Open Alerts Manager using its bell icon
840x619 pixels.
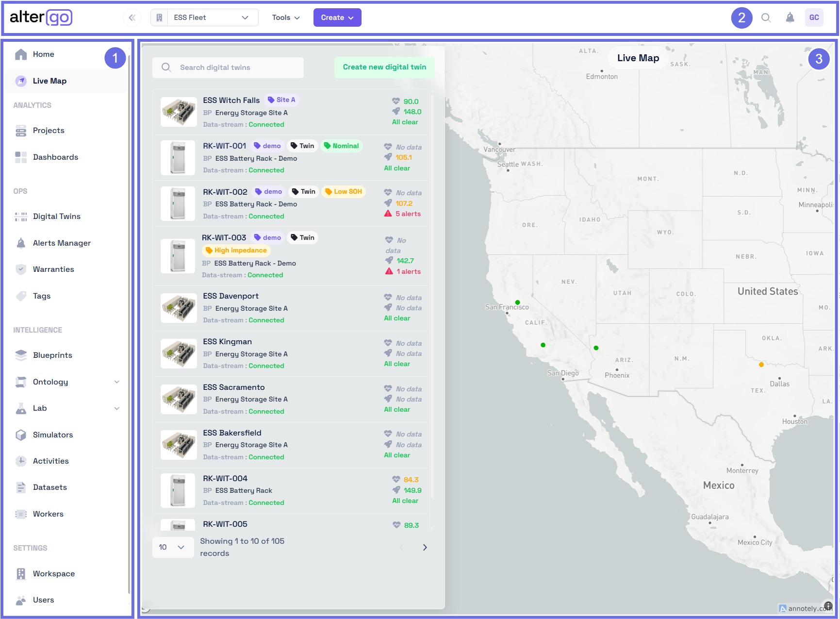(x=20, y=243)
